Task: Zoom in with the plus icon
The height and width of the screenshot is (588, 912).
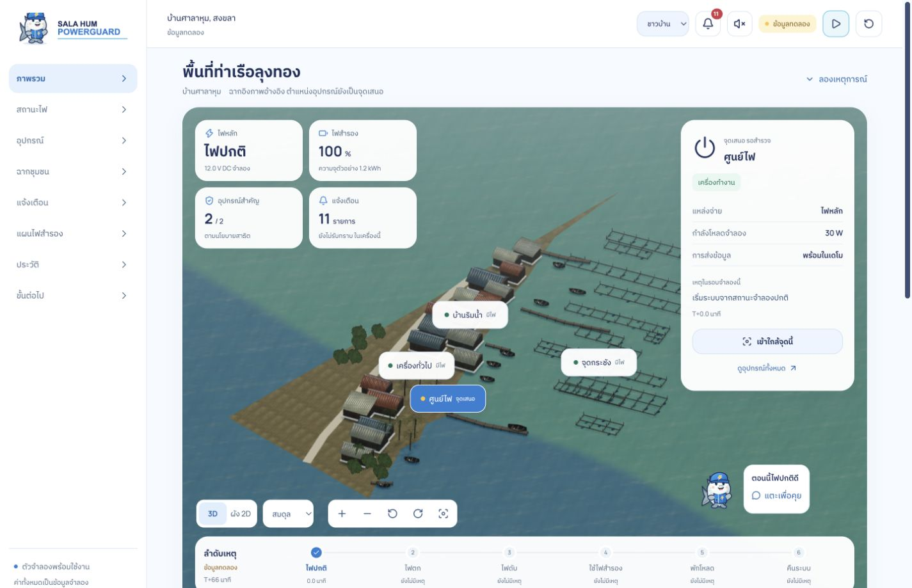Action: click(342, 514)
